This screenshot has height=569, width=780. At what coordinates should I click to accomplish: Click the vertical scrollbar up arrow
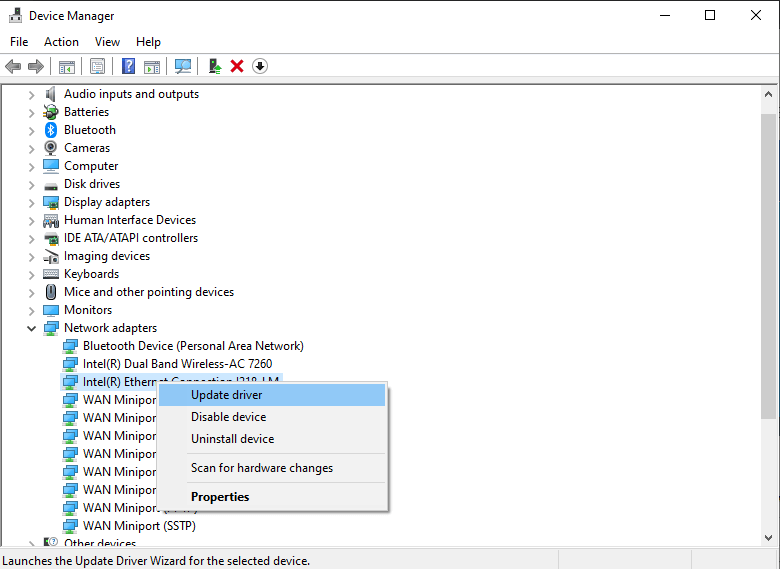[x=768, y=94]
